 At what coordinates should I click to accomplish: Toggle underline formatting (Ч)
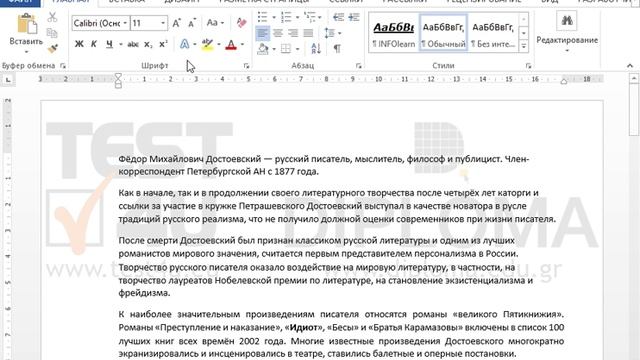click(x=109, y=44)
